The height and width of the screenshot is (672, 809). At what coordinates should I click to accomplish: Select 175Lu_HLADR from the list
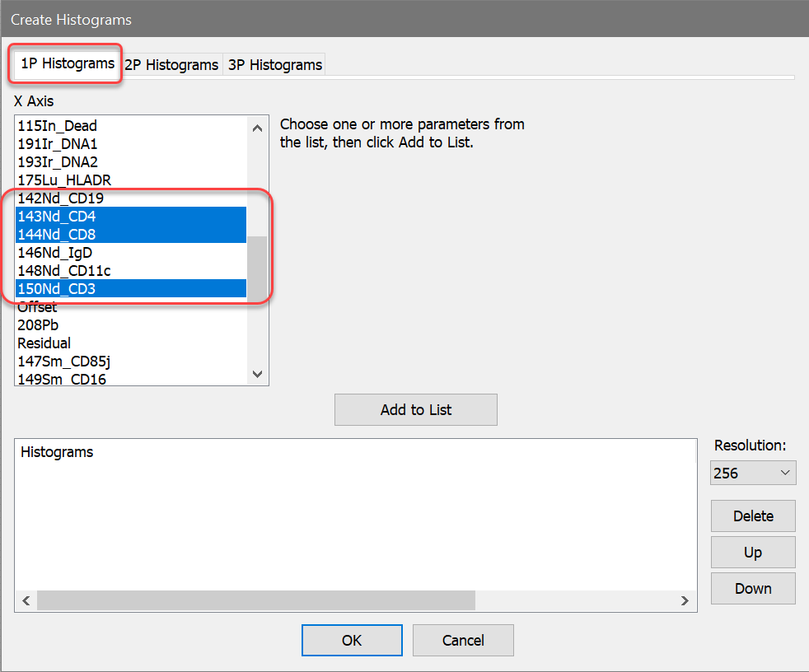click(64, 180)
